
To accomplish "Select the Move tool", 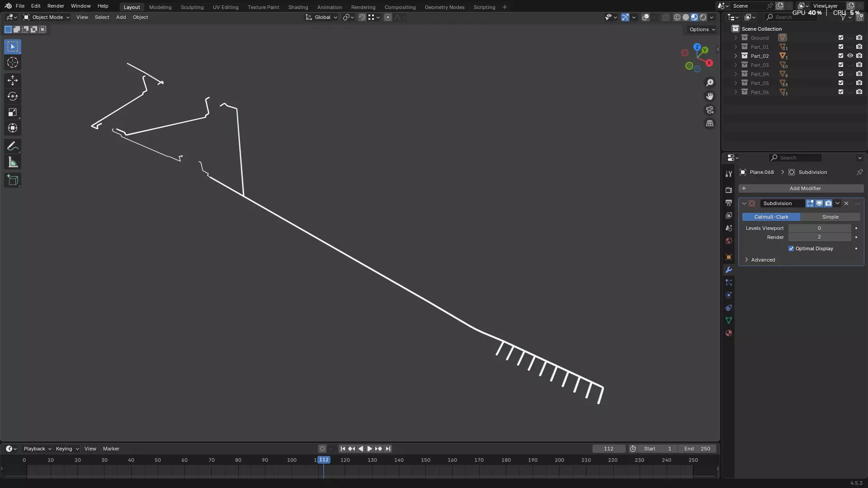I will click(x=13, y=80).
